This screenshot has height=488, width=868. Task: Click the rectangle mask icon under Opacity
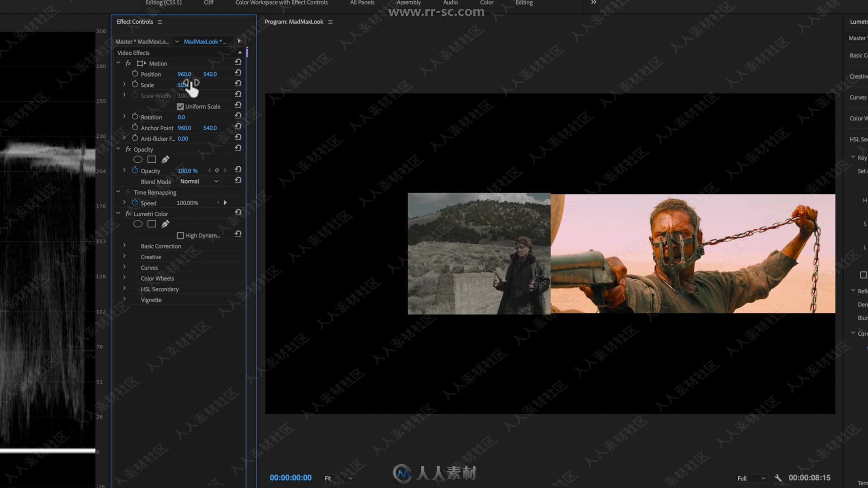point(151,160)
